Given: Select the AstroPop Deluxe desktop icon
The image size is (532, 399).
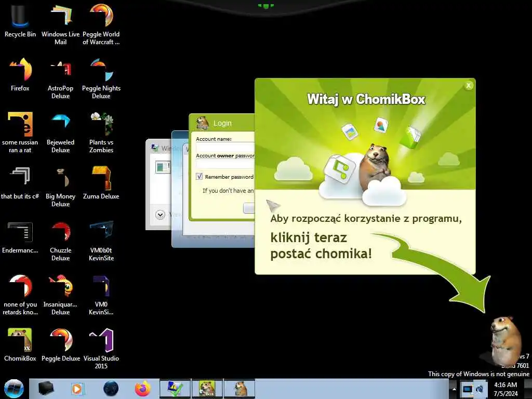Looking at the screenshot, I should click(60, 79).
